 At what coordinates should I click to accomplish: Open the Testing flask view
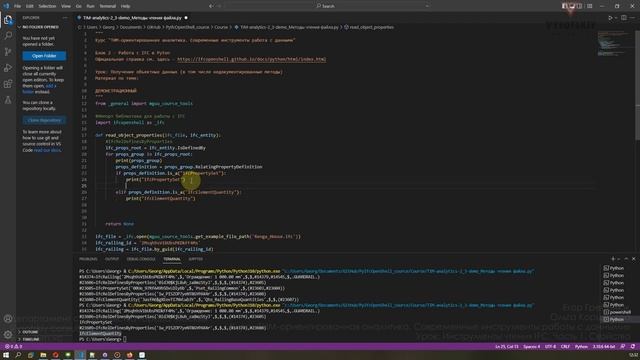(8, 100)
